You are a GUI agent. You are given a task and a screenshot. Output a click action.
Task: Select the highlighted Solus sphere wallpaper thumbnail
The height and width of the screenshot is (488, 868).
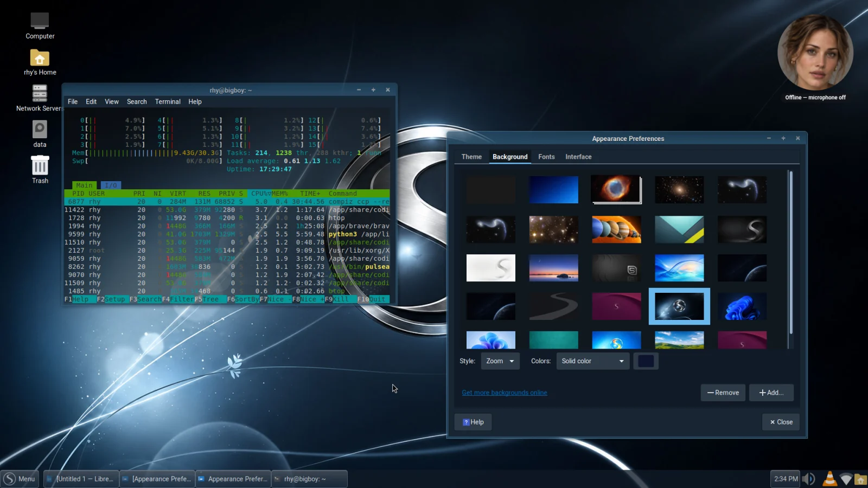(679, 306)
